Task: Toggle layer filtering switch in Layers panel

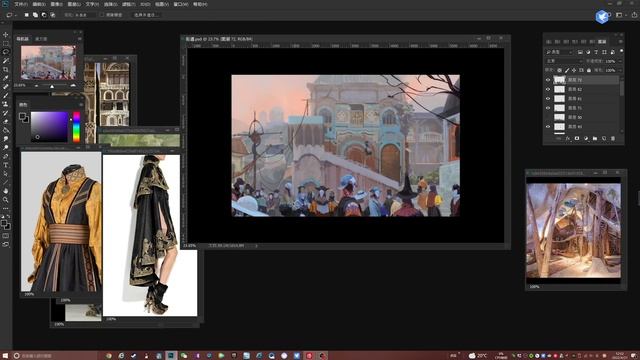Action: click(621, 51)
